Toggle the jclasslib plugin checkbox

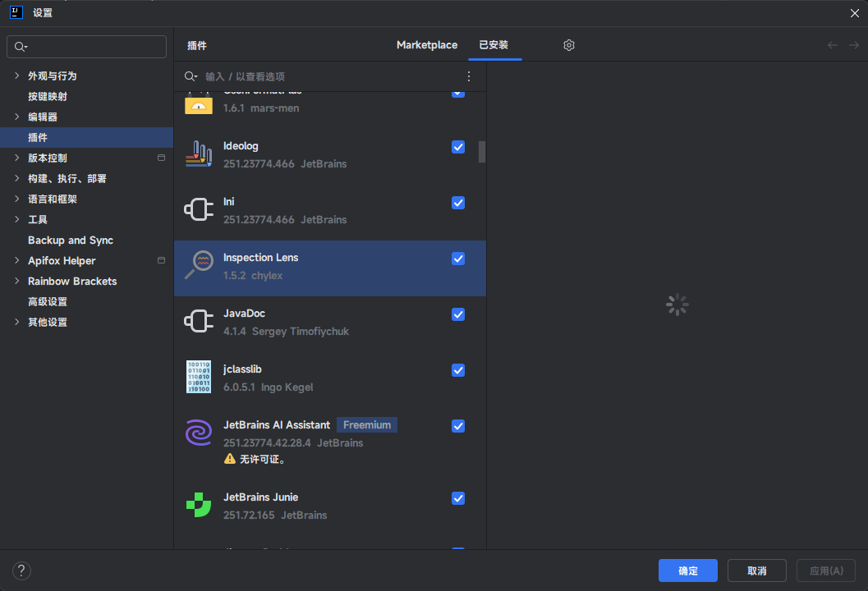458,370
